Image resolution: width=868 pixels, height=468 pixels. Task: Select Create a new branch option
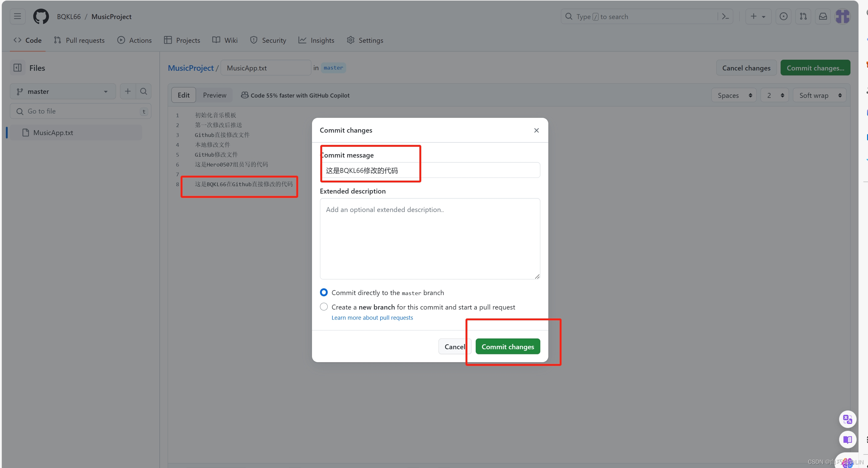[x=324, y=306]
